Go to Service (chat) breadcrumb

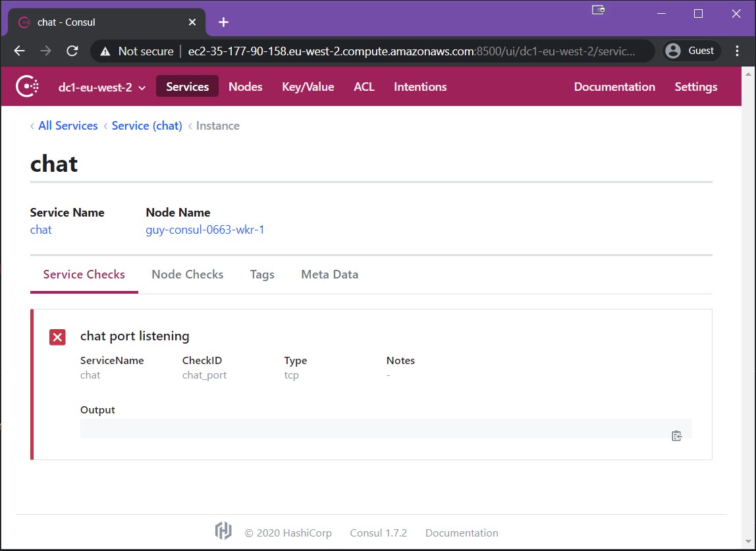coord(147,126)
